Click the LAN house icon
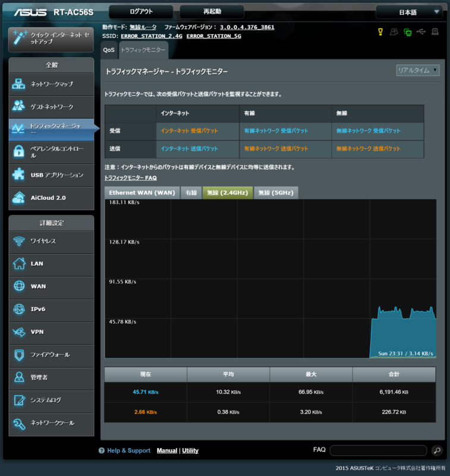This screenshot has width=450, height=476. click(x=19, y=264)
